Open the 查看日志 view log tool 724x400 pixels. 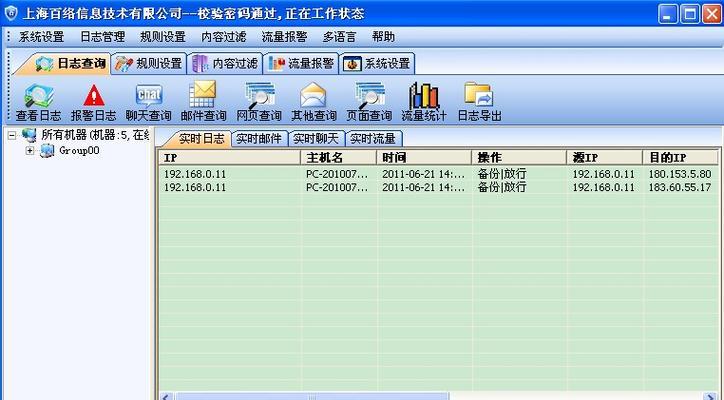tap(38, 103)
